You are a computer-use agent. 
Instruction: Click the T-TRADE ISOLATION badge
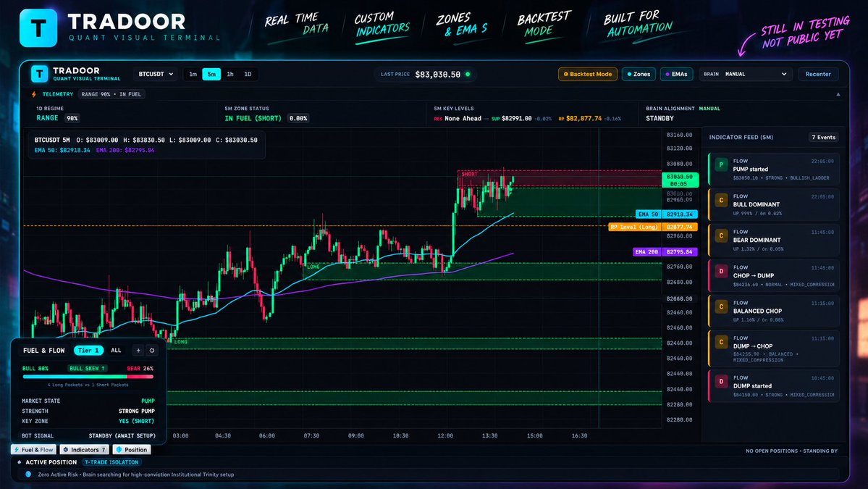[x=111, y=462]
